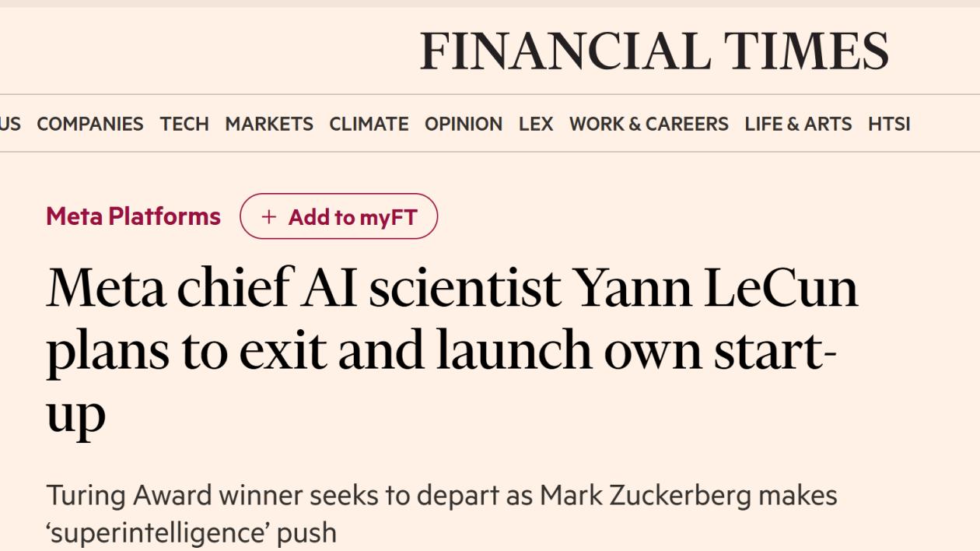The height and width of the screenshot is (551, 980).
Task: Click the name "Yann LeCun" in the headline
Action: click(715, 287)
